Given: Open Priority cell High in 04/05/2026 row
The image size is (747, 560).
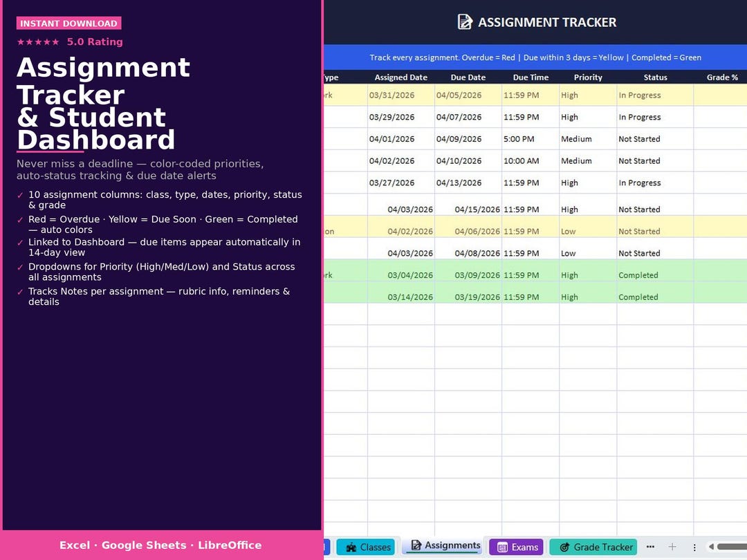Looking at the screenshot, I should [x=589, y=95].
